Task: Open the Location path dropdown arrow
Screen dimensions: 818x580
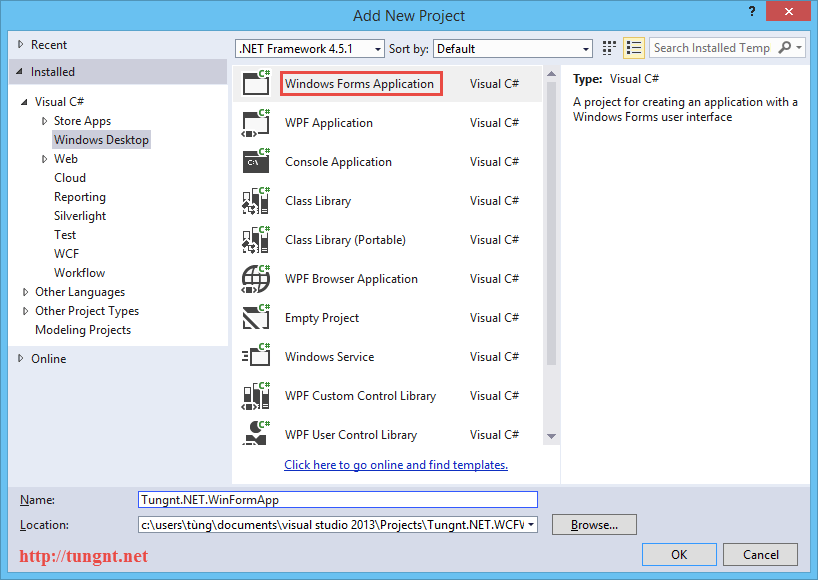Action: [531, 524]
